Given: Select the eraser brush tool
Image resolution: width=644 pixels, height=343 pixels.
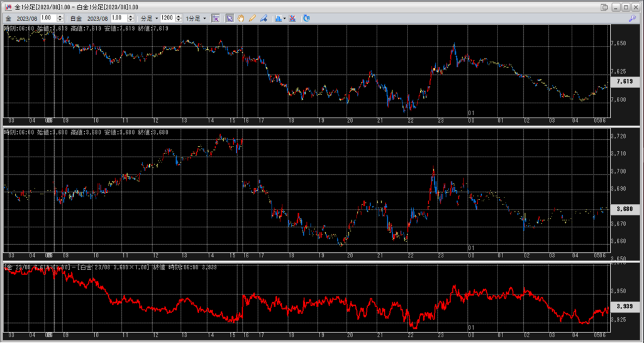Looking at the screenshot, I should [x=264, y=18].
